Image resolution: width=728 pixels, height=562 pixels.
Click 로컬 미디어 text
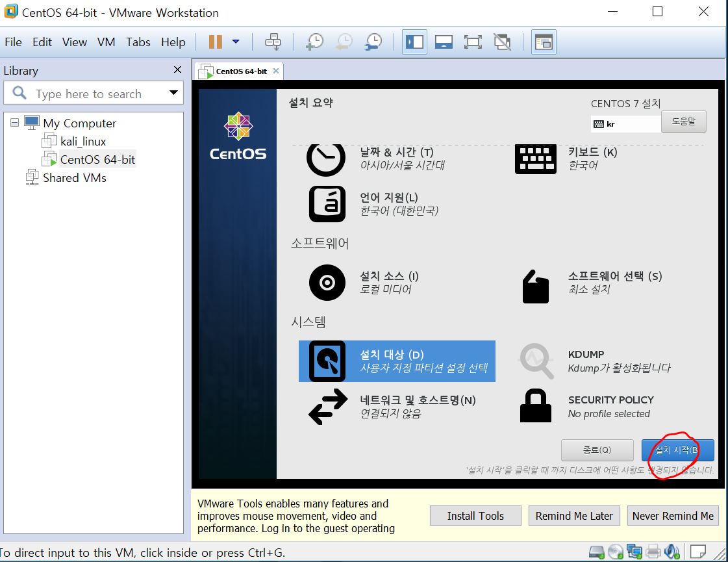386,289
